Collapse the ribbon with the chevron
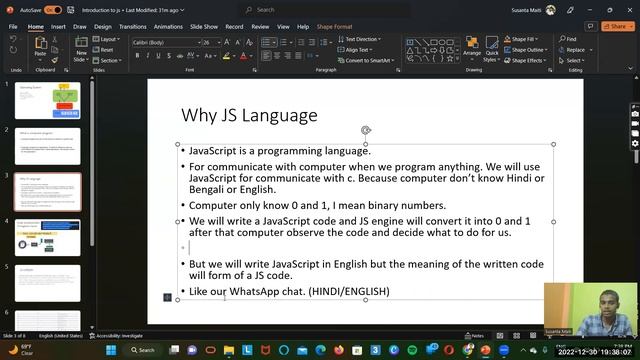Image resolution: width=640 pixels, height=360 pixels. (631, 69)
